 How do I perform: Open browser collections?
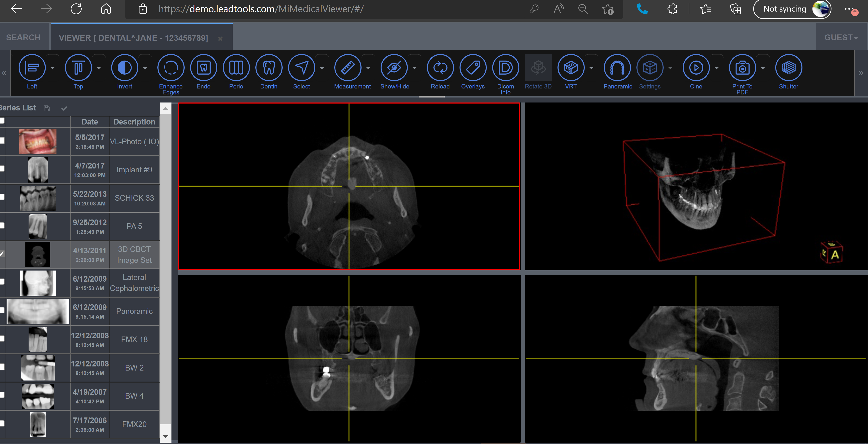point(735,9)
